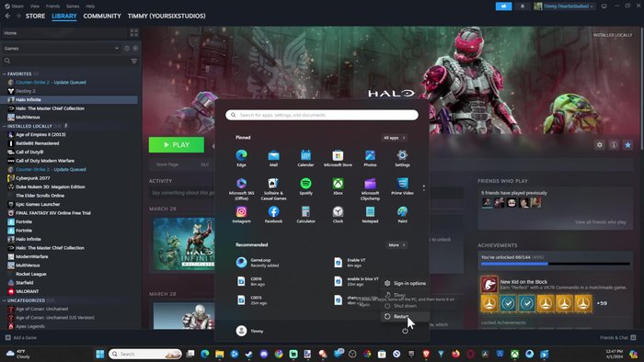Expand All apps in Start menu
The height and width of the screenshot is (362, 644).
tap(394, 138)
